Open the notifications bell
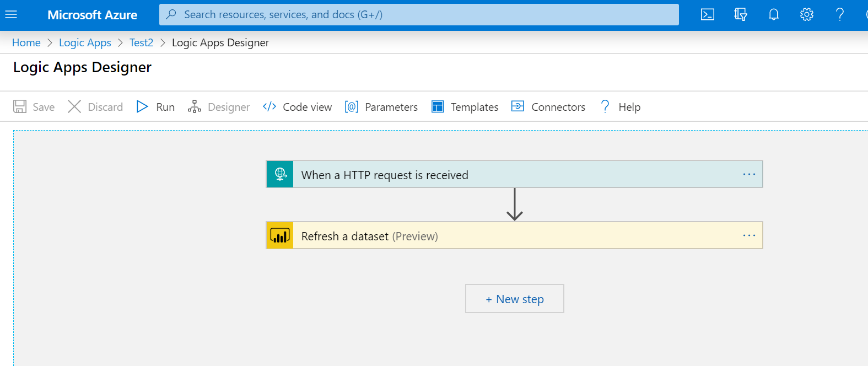The height and width of the screenshot is (366, 868). pos(773,15)
